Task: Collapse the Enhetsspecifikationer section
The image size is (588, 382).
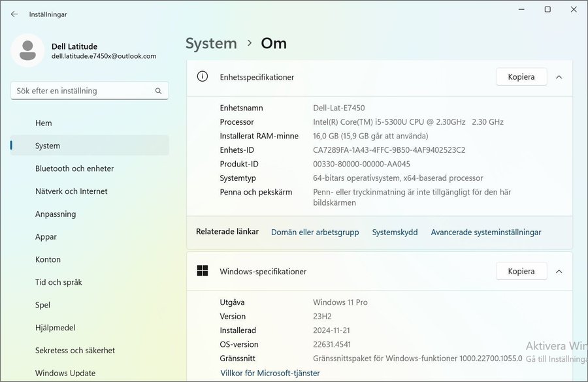Action: click(x=559, y=77)
